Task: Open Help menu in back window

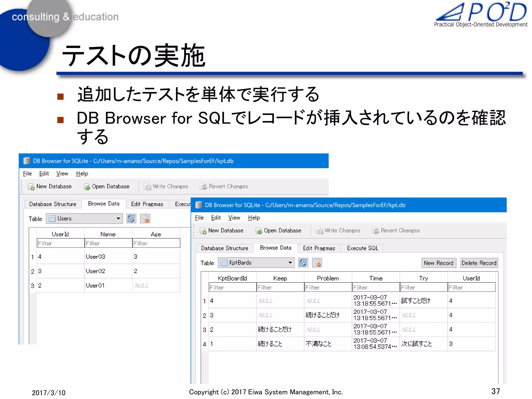Action: 82,174
